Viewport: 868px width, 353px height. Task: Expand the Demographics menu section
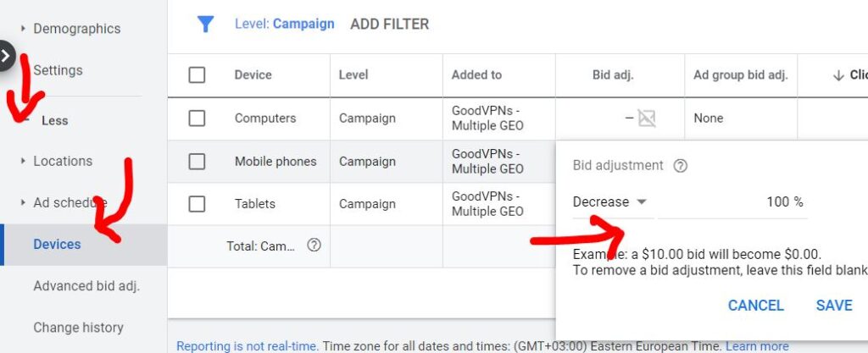click(76, 29)
